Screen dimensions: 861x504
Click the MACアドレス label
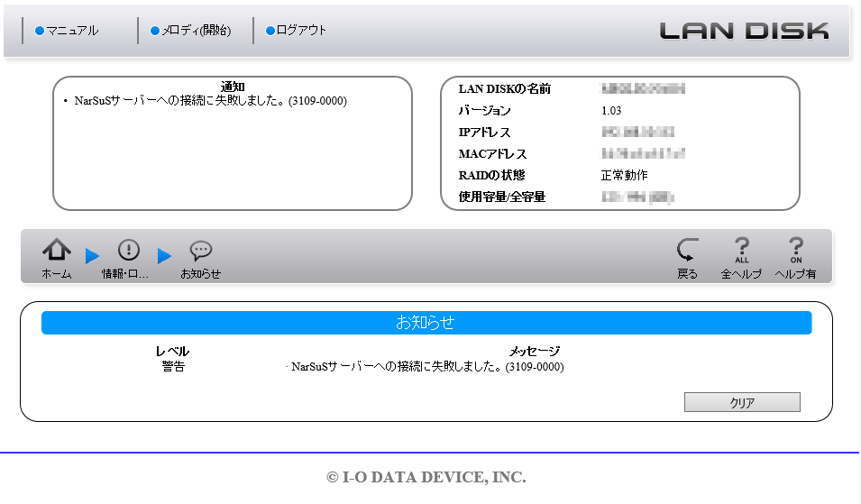492,154
